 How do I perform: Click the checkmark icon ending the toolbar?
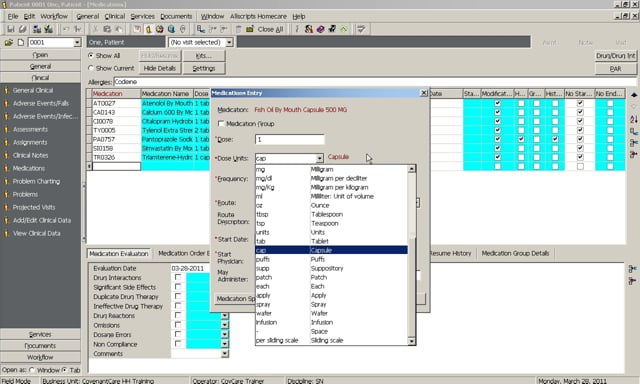361,29
